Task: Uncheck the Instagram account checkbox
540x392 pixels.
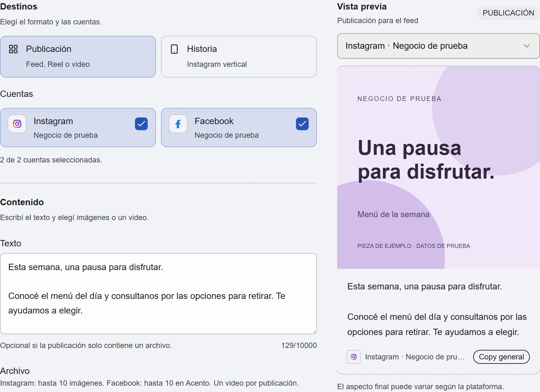Action: coord(141,124)
